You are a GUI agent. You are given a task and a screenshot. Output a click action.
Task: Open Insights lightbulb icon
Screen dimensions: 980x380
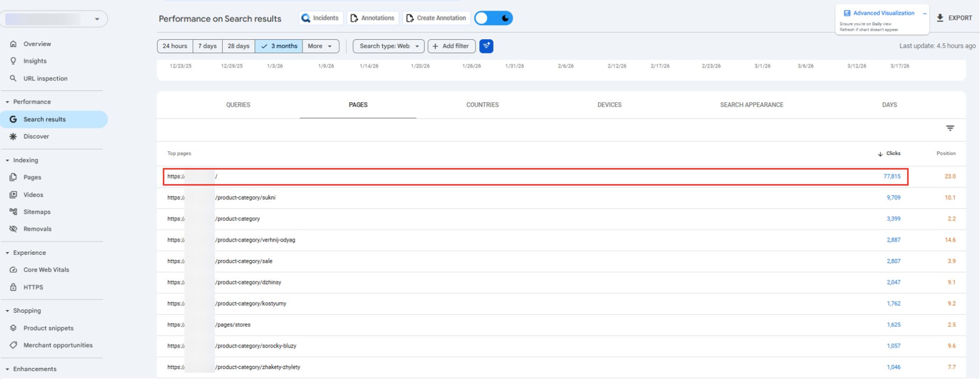pyautogui.click(x=13, y=61)
